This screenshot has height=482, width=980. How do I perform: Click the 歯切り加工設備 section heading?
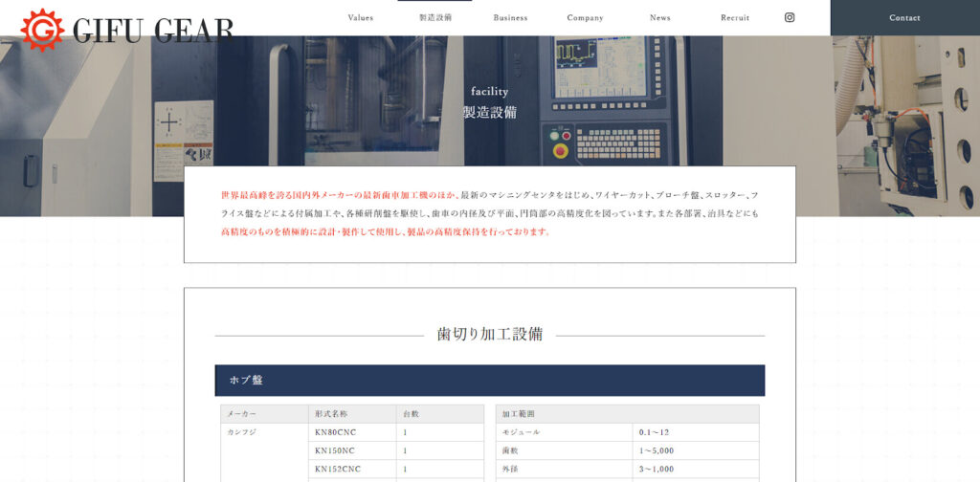pyautogui.click(x=489, y=334)
